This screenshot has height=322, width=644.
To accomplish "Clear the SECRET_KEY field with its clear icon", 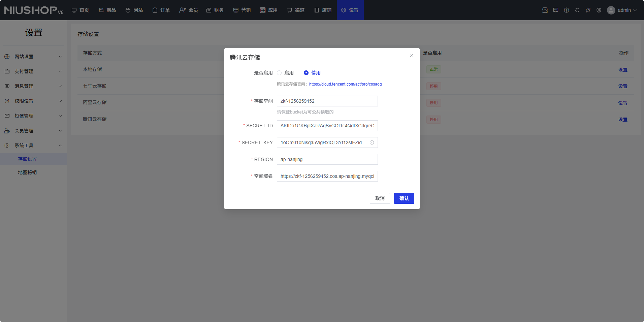I will click(x=372, y=142).
